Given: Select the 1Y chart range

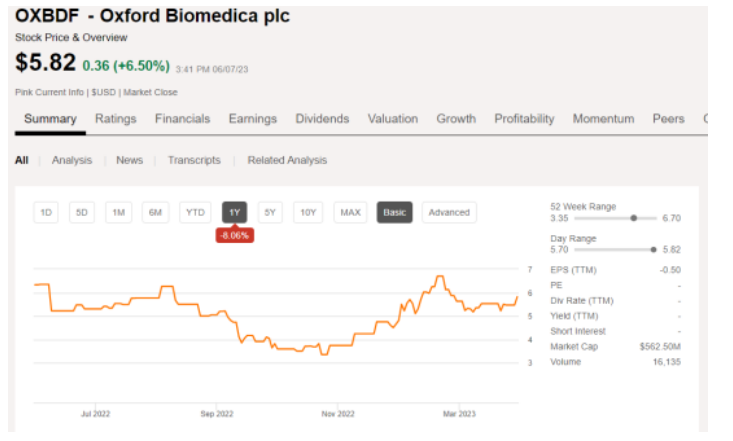Looking at the screenshot, I should (x=234, y=212).
